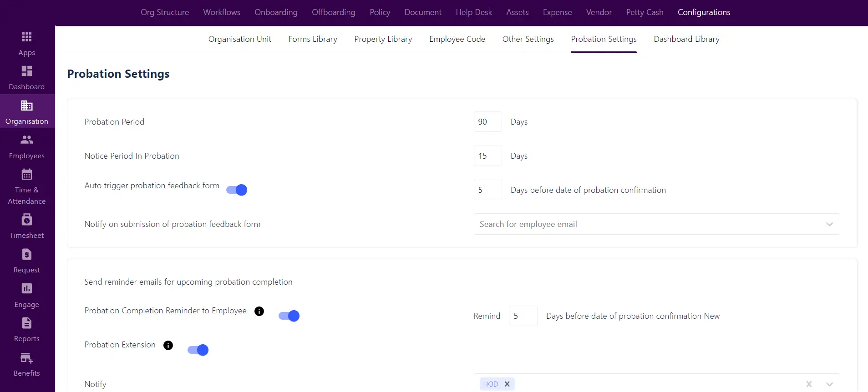Edit the Probation Period days field
The width and height of the screenshot is (868, 392).
coord(487,122)
